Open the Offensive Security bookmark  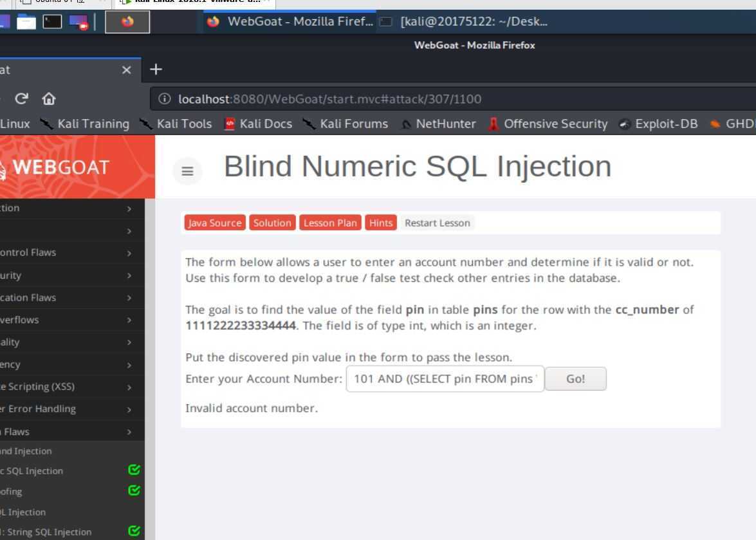pyautogui.click(x=548, y=124)
